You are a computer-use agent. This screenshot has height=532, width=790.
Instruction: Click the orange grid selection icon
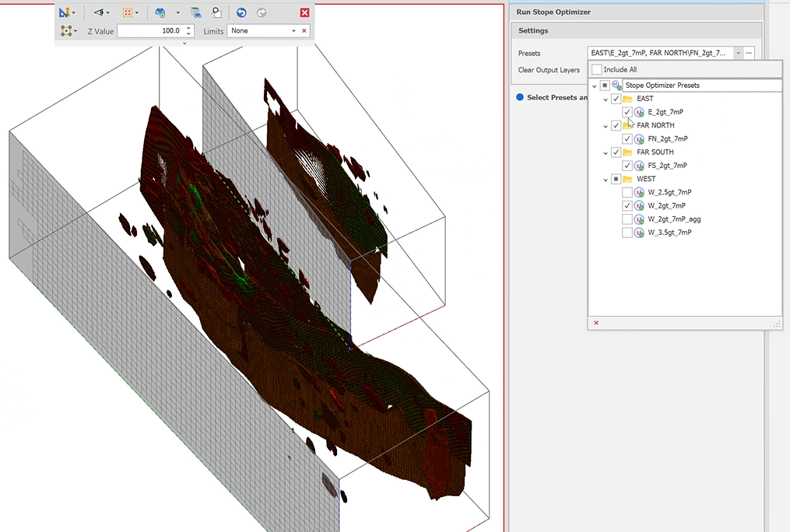point(128,12)
